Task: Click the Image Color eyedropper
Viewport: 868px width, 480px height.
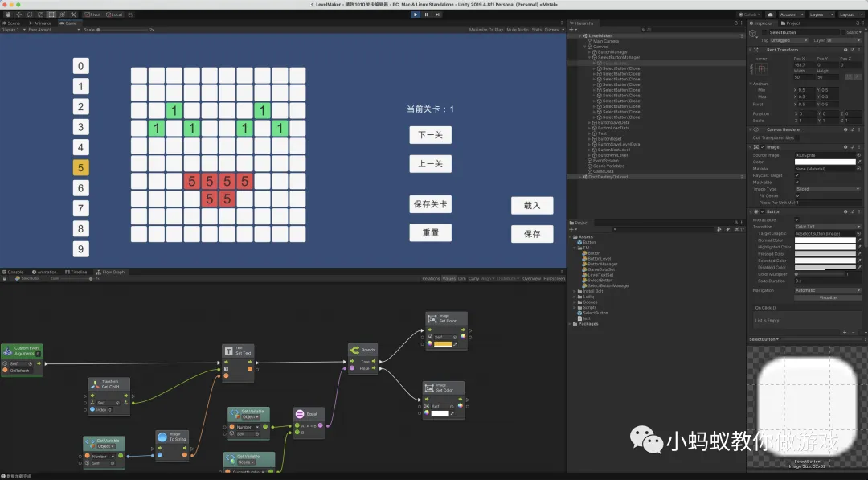Action: coord(858,162)
